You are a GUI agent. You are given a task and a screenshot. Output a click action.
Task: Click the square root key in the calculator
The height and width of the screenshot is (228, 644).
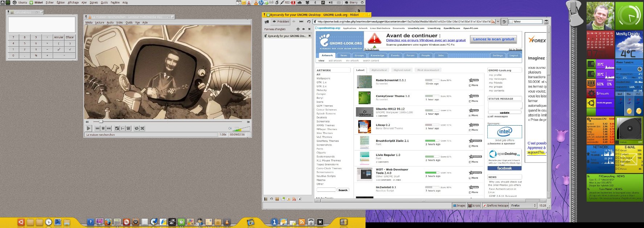(x=70, y=49)
